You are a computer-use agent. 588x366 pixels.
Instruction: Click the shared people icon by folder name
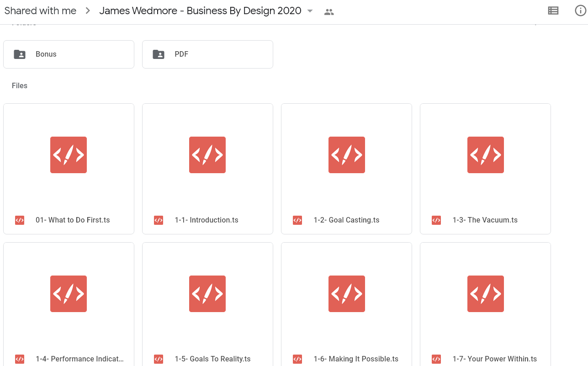coord(329,12)
